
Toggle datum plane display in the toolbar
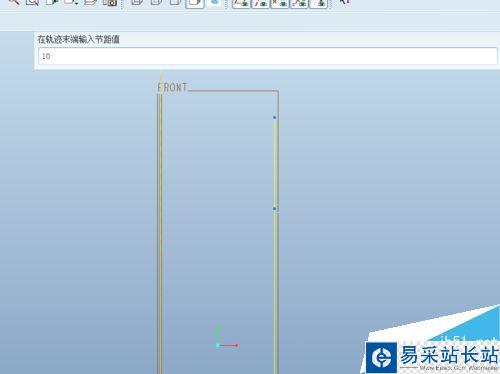pos(241,3)
